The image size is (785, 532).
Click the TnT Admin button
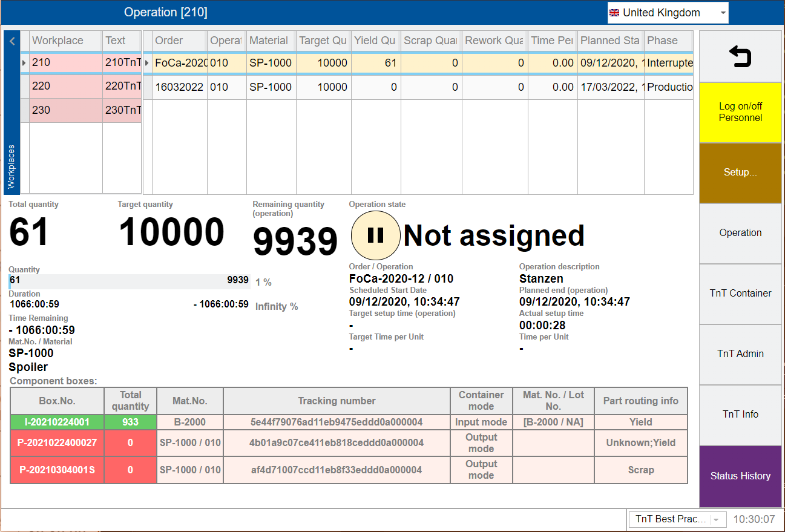tap(740, 354)
